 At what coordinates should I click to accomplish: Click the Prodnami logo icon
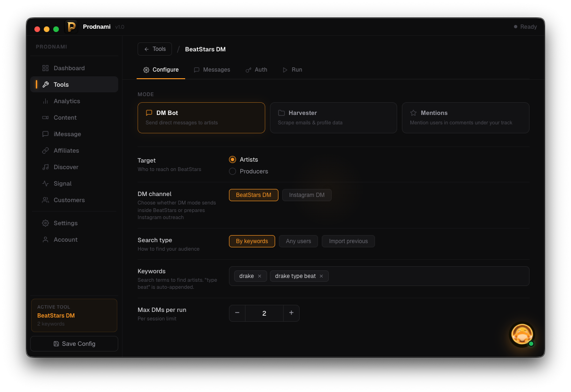click(71, 27)
